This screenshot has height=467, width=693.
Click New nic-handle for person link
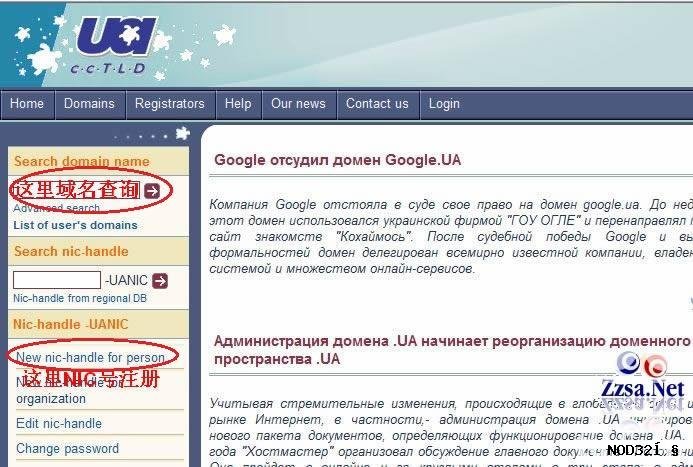click(90, 357)
